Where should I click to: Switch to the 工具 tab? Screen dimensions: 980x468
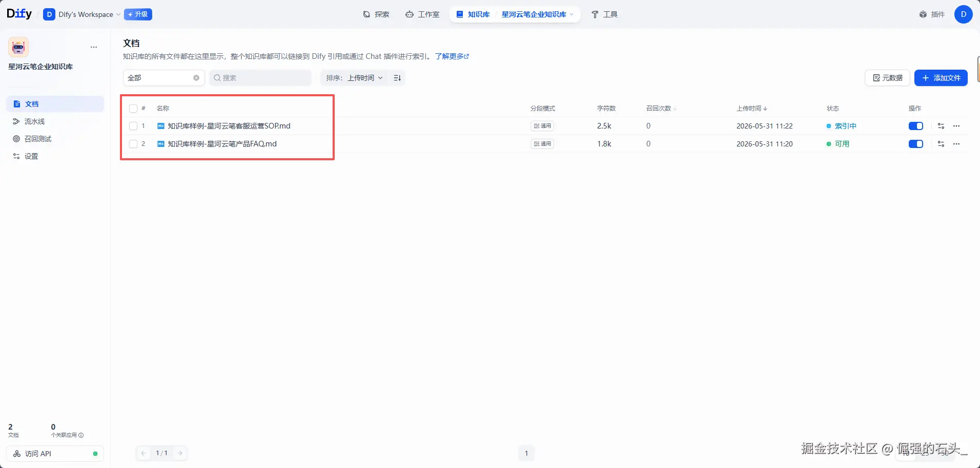click(604, 14)
